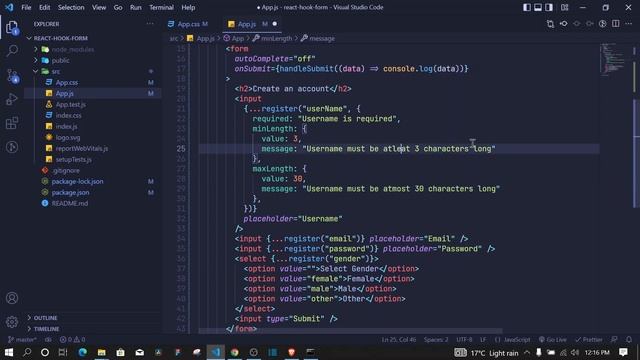This screenshot has width=640, height=360.
Task: Click the App breadcrumb symbol
Action: [234, 38]
